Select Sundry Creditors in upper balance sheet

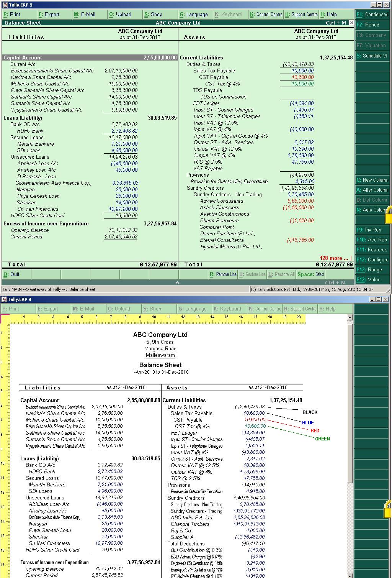pyautogui.click(x=205, y=188)
